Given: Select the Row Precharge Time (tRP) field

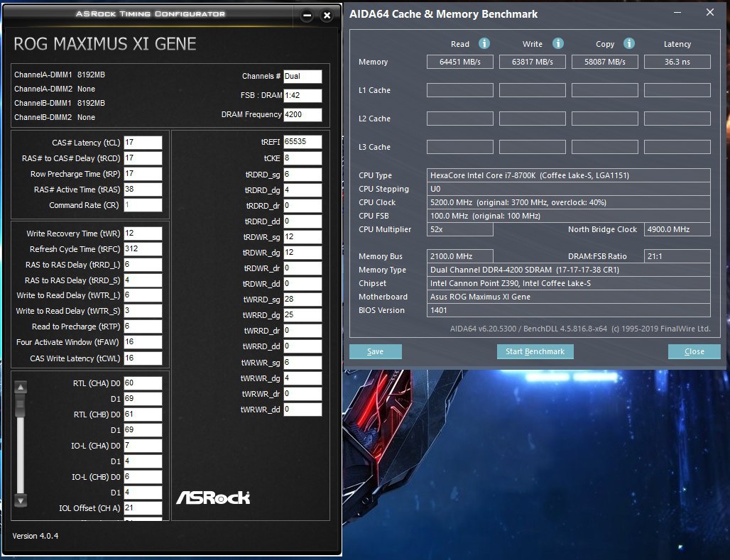Looking at the screenshot, I should [x=143, y=174].
